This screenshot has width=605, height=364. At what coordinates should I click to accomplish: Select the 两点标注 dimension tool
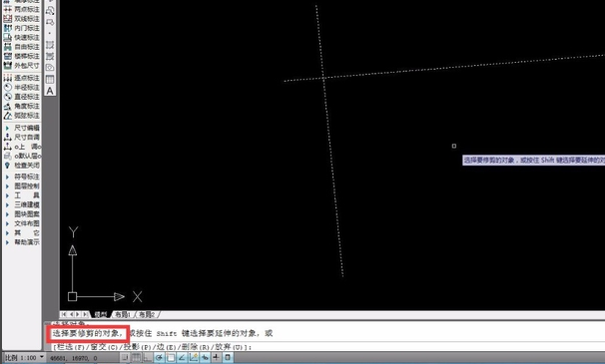(x=22, y=9)
